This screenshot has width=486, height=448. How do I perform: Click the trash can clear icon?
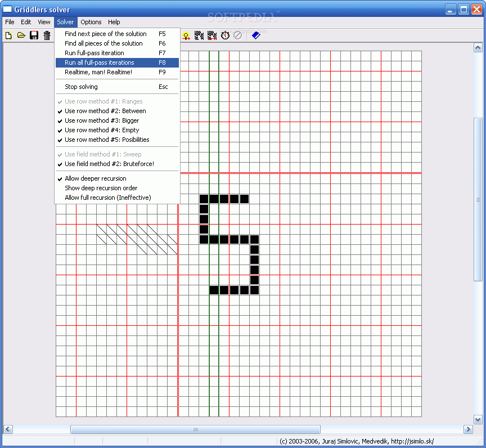(47, 35)
